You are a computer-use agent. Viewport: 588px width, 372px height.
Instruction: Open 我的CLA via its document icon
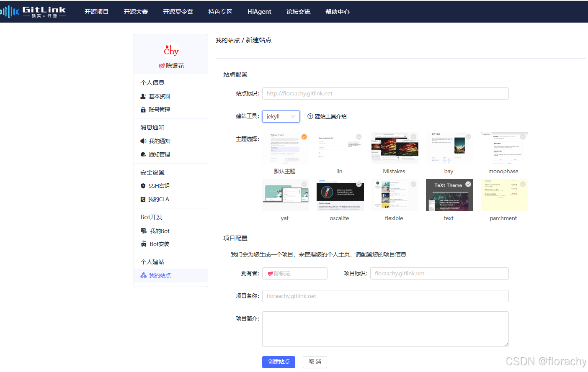[143, 199]
